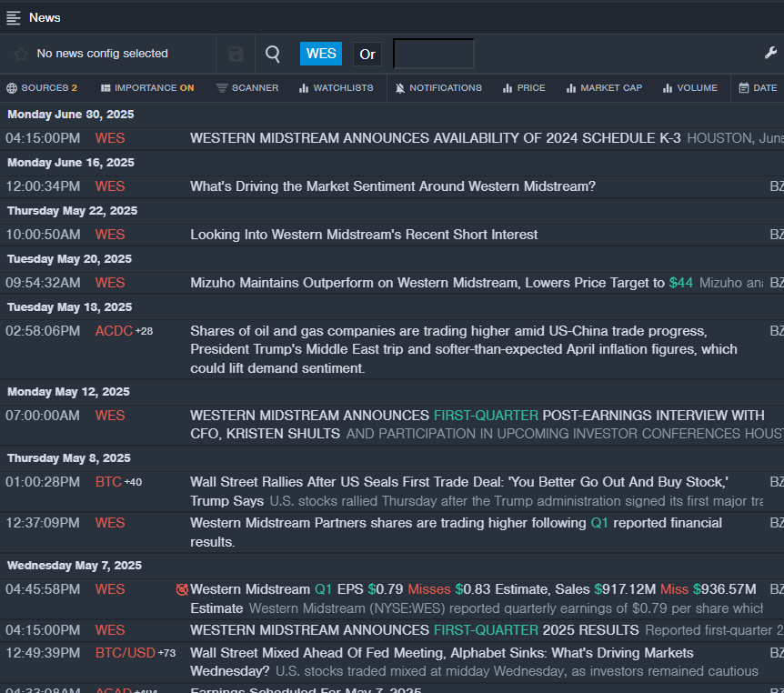Click the ACDC ticker symbol
784x693 pixels.
point(114,331)
